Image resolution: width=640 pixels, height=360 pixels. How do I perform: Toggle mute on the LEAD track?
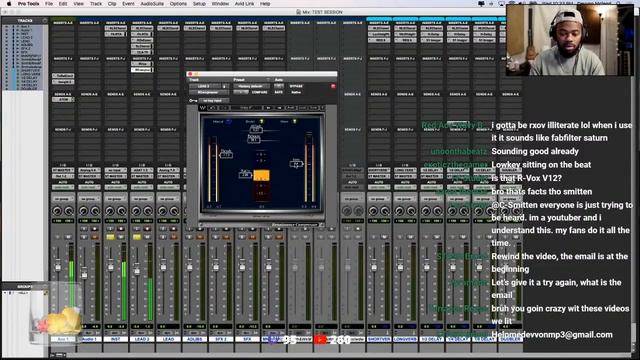(x=174, y=237)
